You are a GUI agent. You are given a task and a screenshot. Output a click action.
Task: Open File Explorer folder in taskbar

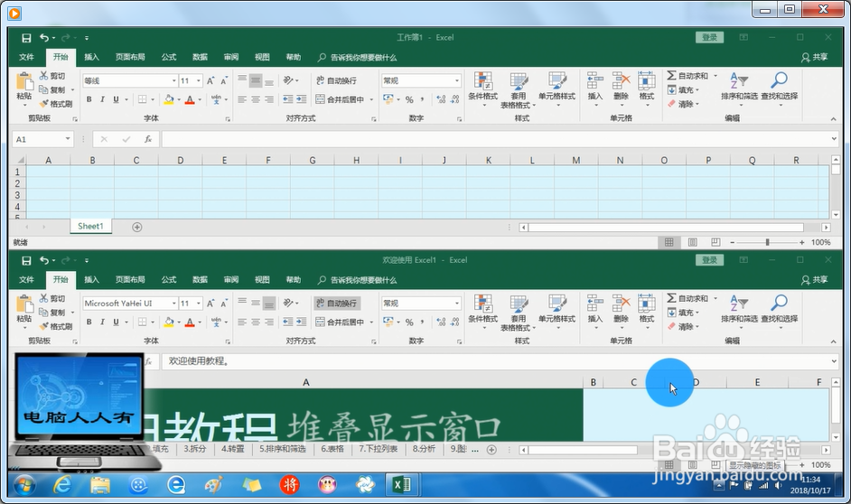click(100, 484)
